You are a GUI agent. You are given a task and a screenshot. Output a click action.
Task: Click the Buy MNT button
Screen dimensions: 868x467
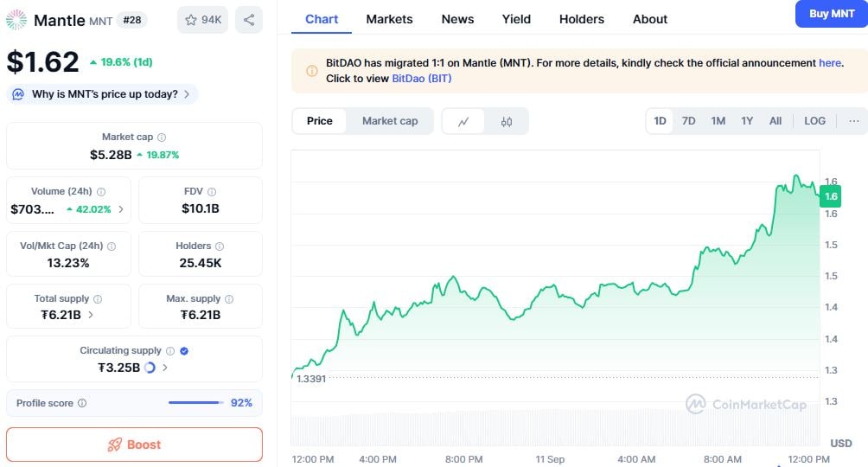pyautogui.click(x=832, y=14)
